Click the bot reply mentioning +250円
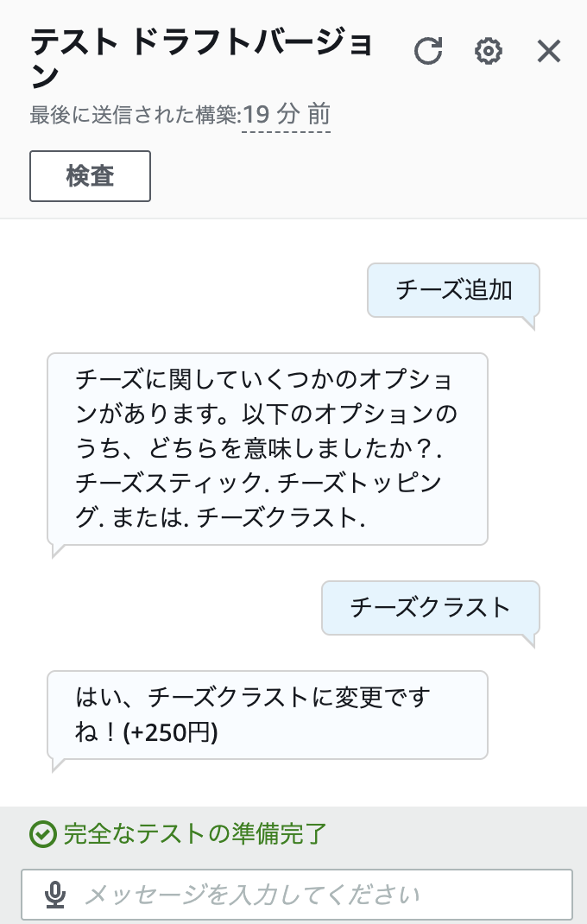The image size is (587, 924). pos(268,714)
